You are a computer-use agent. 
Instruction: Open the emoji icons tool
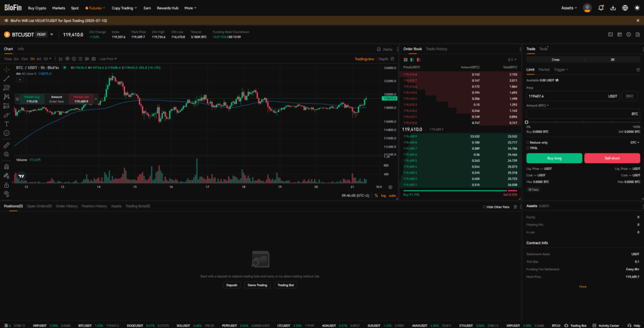6,133
